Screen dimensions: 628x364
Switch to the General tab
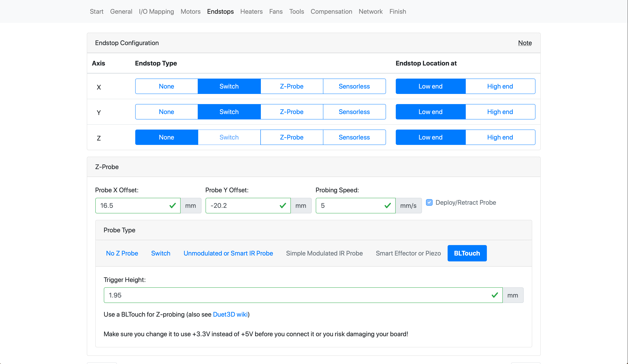pos(121,11)
